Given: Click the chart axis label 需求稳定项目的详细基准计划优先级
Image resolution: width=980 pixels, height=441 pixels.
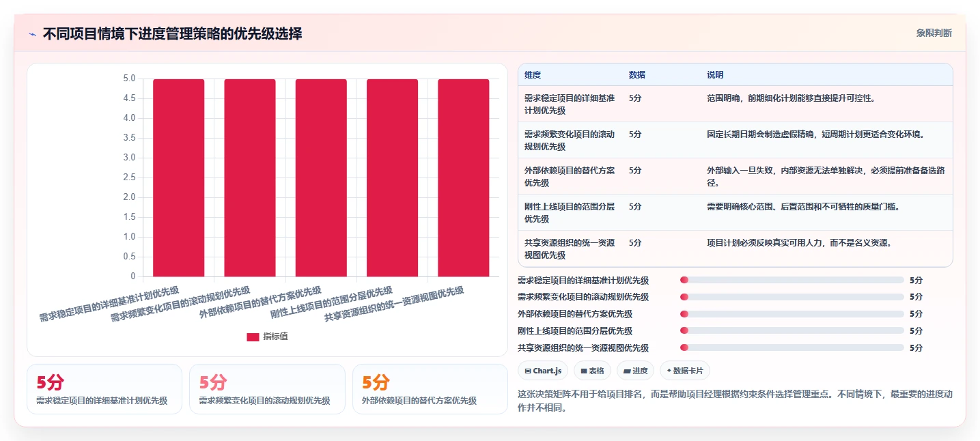Looking at the screenshot, I should 109,303.
